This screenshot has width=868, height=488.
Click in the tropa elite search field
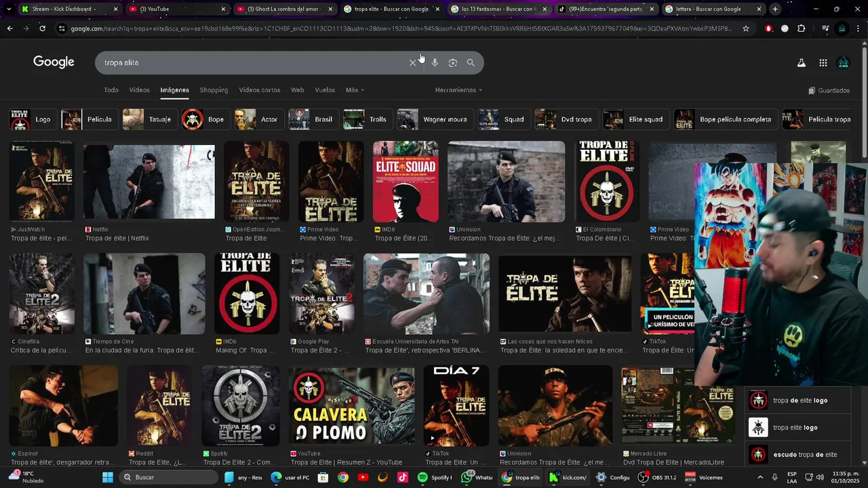[x=251, y=62]
